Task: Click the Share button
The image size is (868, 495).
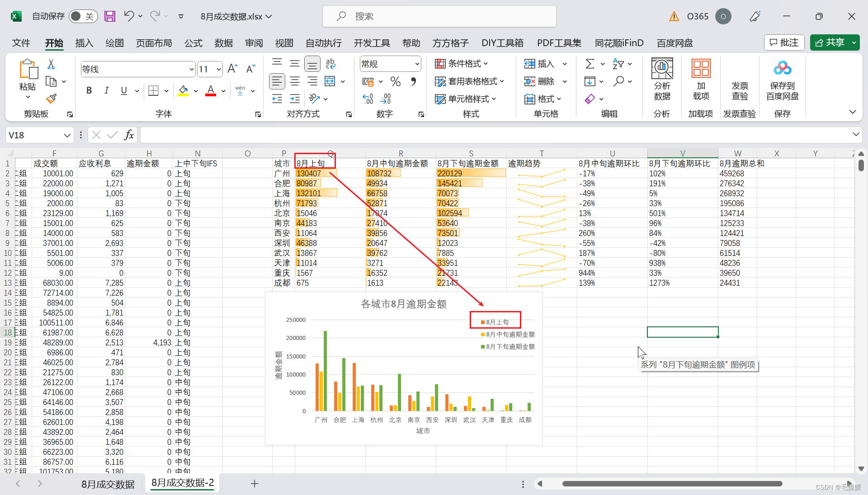Action: pos(830,42)
